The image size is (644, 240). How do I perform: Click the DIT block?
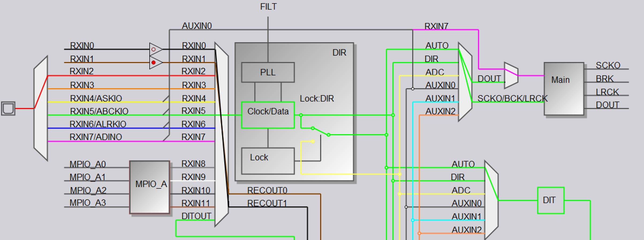pos(551,200)
